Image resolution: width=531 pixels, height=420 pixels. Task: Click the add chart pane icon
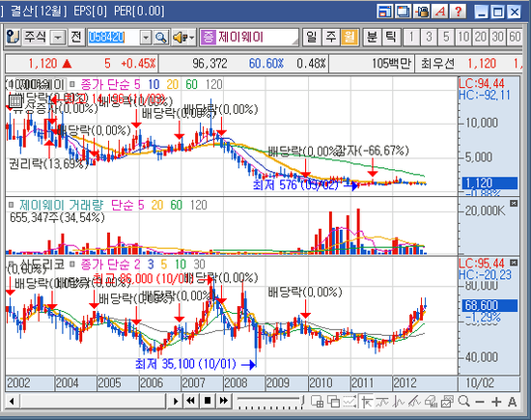point(317,402)
